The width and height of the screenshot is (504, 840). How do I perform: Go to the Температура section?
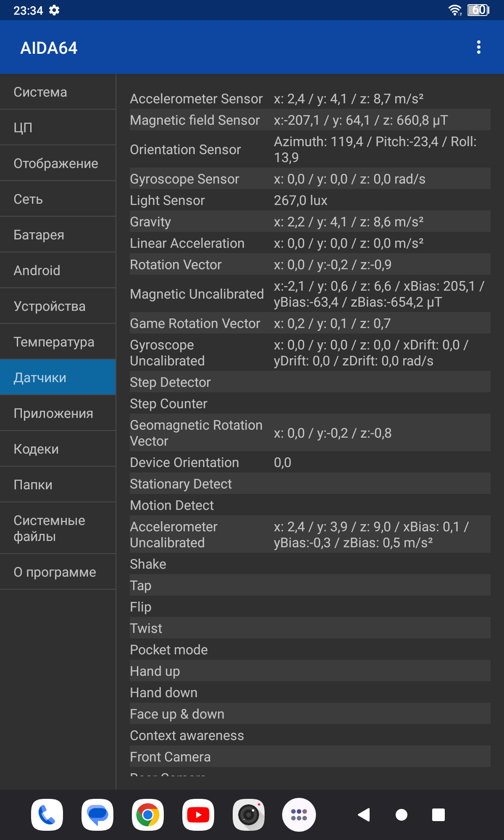pyautogui.click(x=58, y=342)
